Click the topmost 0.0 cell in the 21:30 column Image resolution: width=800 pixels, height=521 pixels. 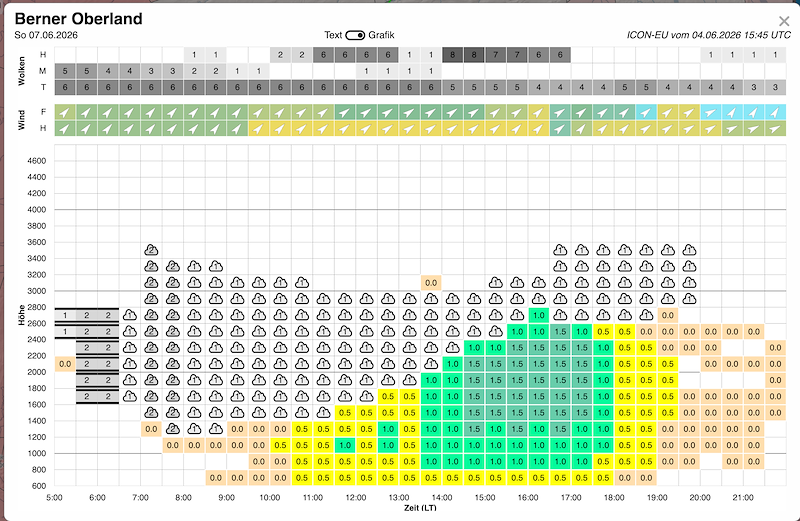(x=776, y=348)
